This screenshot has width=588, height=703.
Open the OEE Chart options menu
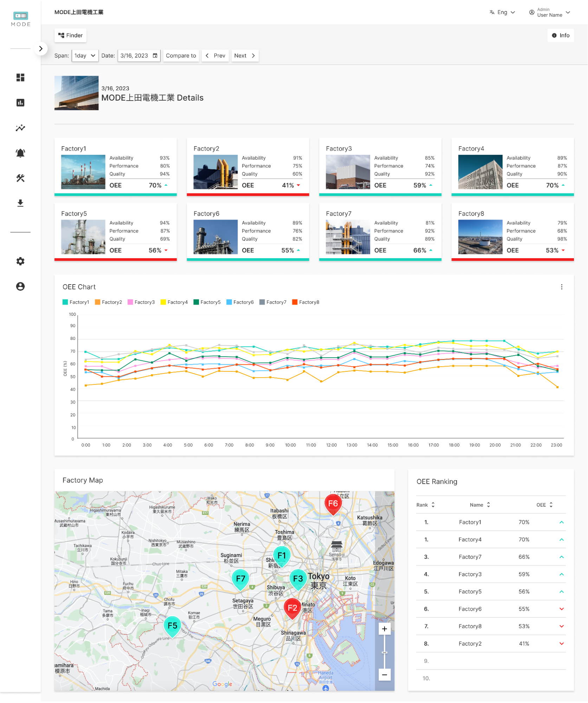[562, 287]
